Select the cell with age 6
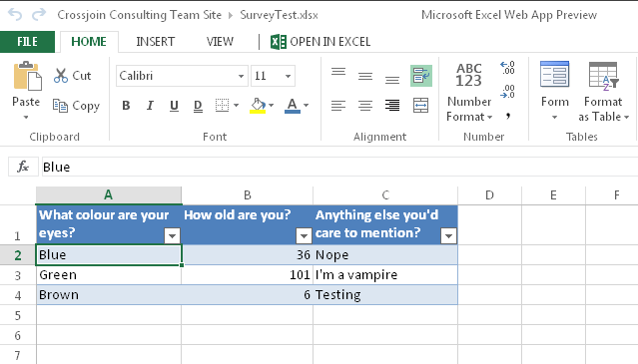 point(248,295)
